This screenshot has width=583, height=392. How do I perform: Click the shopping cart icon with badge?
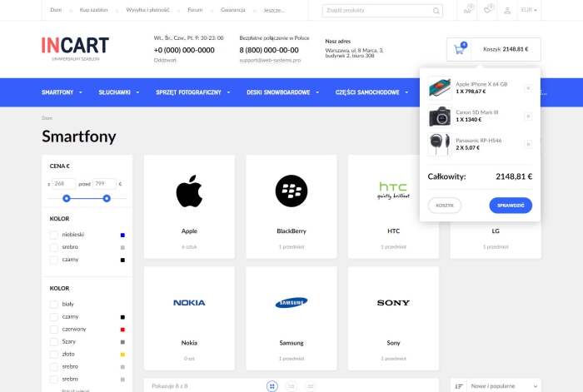(460, 49)
